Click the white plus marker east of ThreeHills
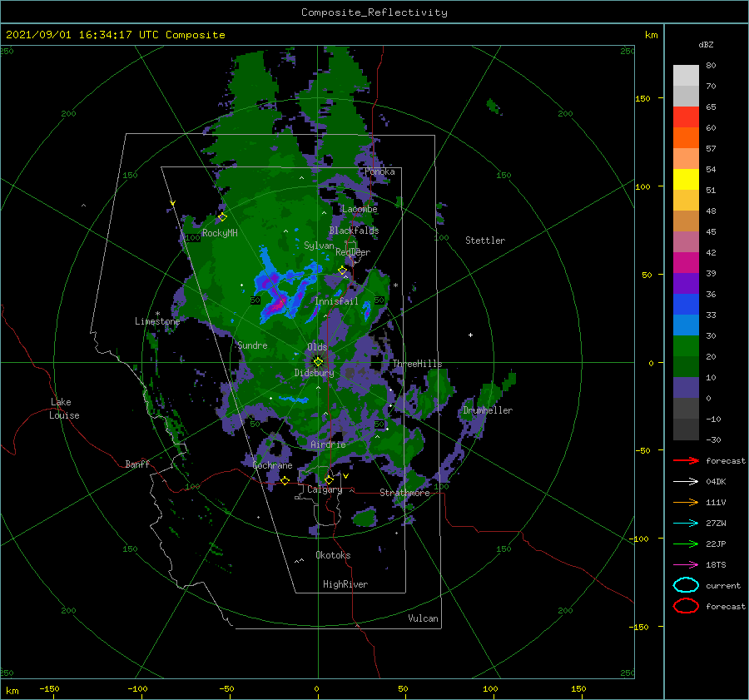Screen dimensions: 749x700 pyautogui.click(x=470, y=335)
